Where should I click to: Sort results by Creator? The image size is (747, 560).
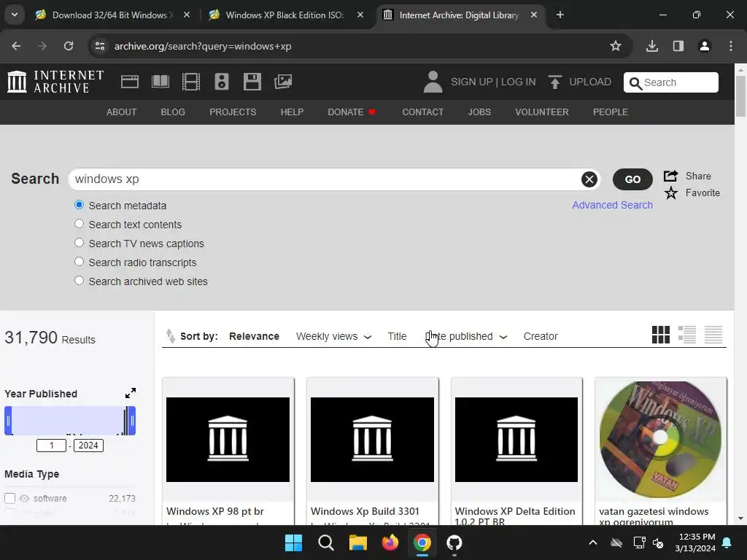point(541,336)
